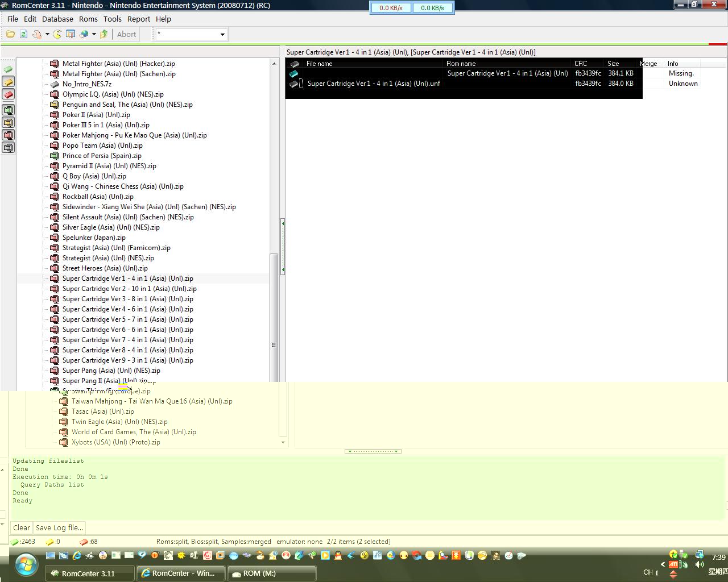Screen dimensions: 728x582
Task: Toggle the yellow computer games filter
Action: 9,122
